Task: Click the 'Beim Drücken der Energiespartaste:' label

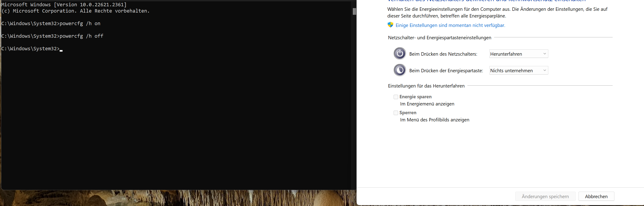Action: 446,71
